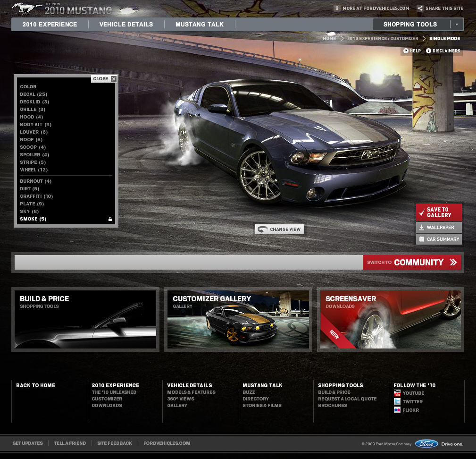Image resolution: width=476 pixels, height=459 pixels.
Task: Click the Twitter icon in footer
Action: tap(397, 401)
